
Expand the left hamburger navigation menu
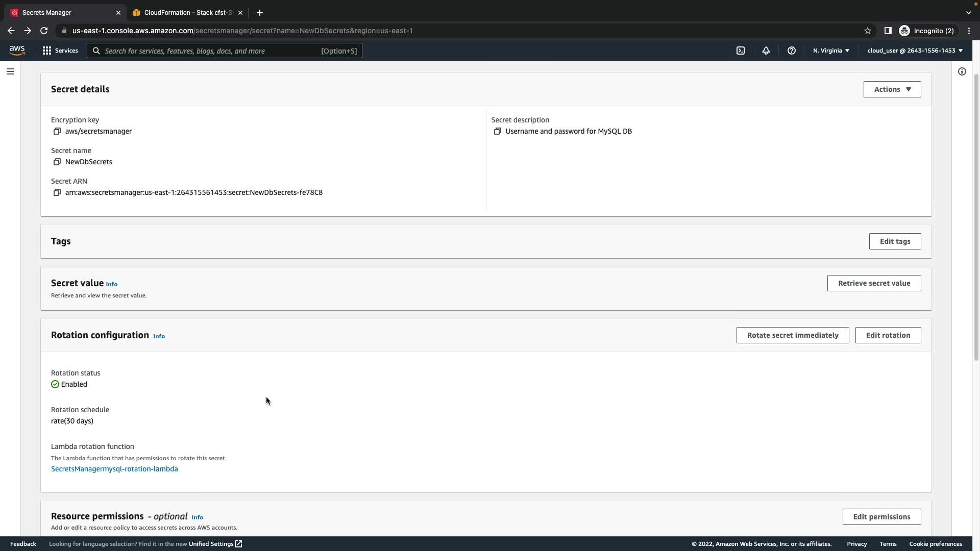10,71
